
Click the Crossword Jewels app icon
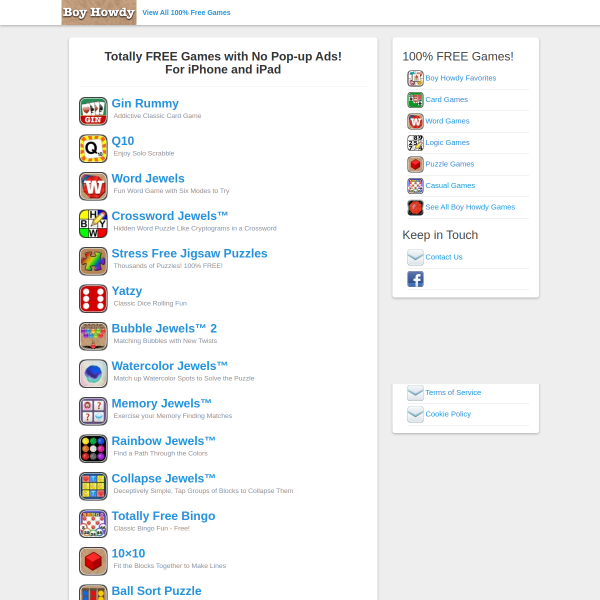(x=93, y=223)
